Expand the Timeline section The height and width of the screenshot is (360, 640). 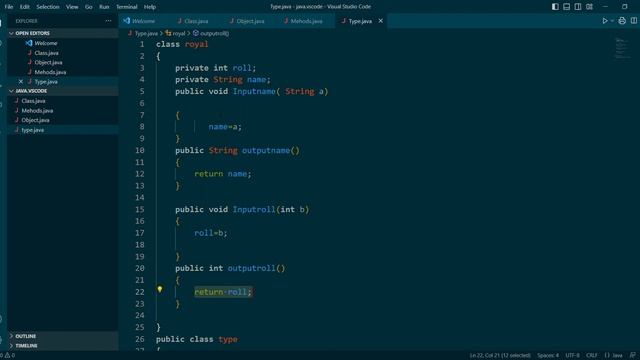point(62,346)
